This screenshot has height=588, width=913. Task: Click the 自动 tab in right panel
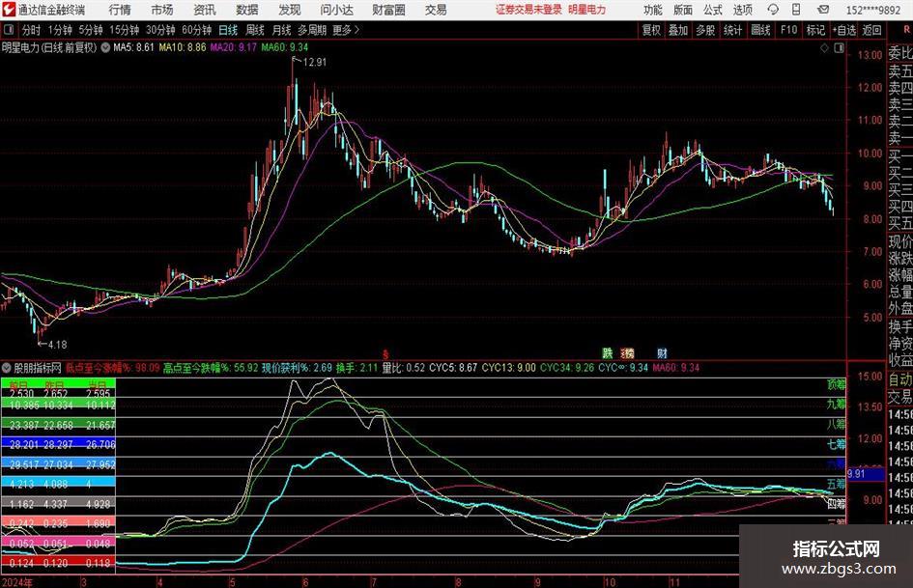pyautogui.click(x=899, y=379)
